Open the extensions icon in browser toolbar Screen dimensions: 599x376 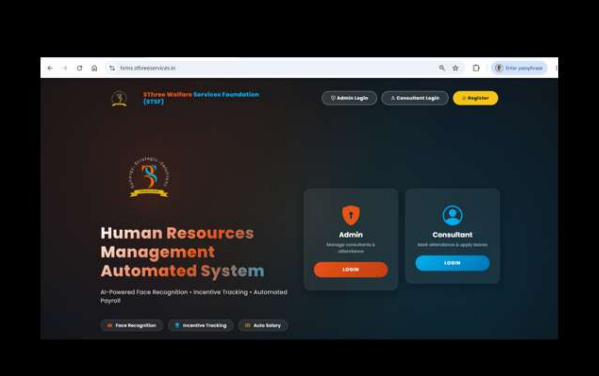[476, 68]
